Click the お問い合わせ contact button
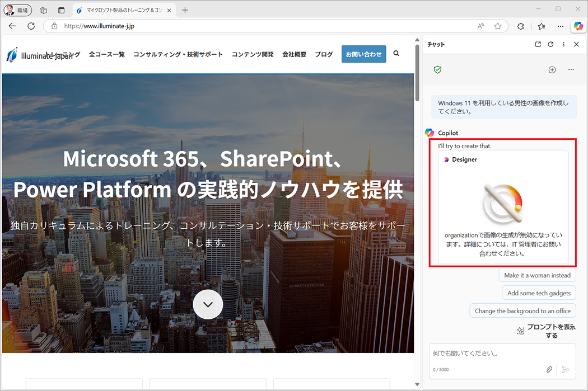The width and height of the screenshot is (588, 391). pyautogui.click(x=364, y=54)
